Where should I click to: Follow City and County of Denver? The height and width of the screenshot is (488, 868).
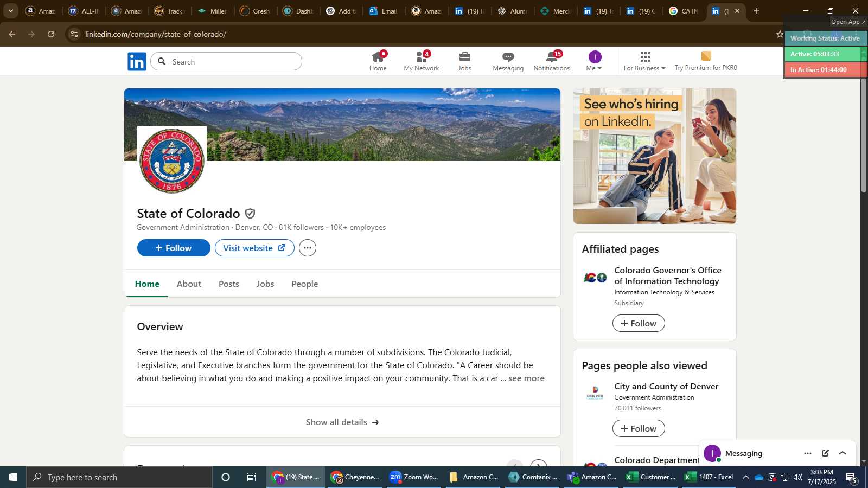[639, 428]
